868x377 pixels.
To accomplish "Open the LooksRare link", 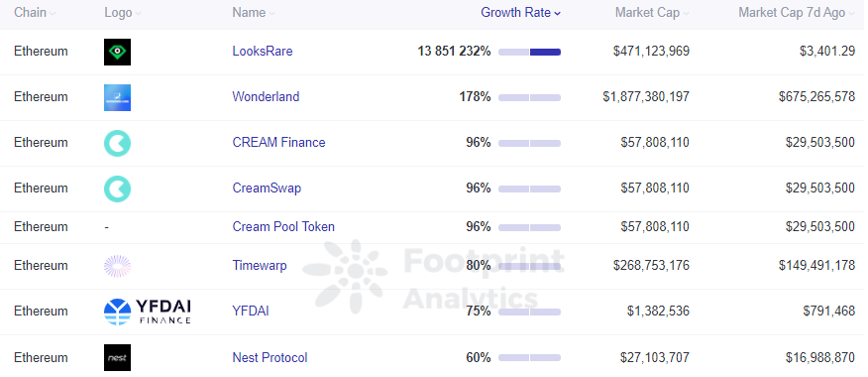I will [263, 52].
